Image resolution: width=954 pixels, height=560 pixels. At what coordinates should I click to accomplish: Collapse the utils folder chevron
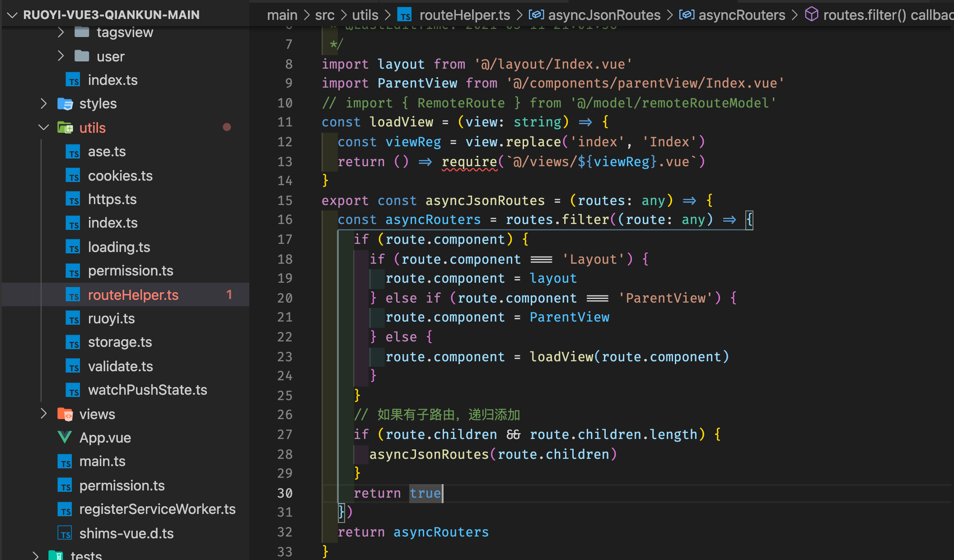pyautogui.click(x=44, y=128)
